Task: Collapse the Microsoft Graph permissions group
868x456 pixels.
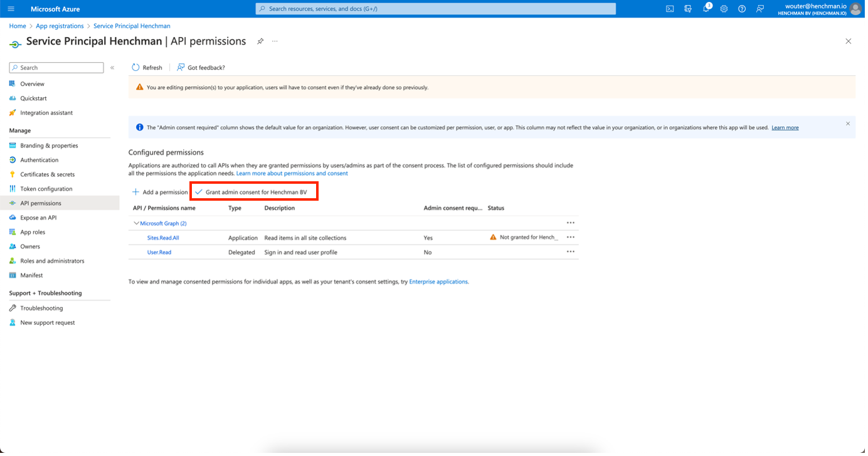Action: pyautogui.click(x=136, y=223)
